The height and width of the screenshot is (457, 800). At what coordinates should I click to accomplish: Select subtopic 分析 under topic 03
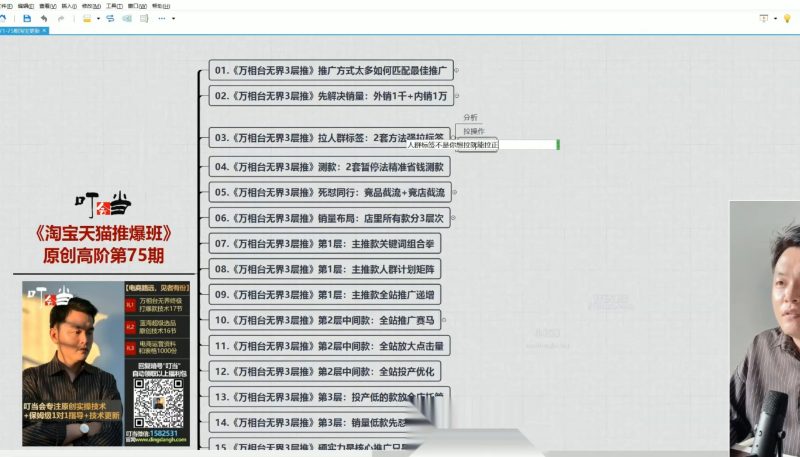click(x=470, y=117)
